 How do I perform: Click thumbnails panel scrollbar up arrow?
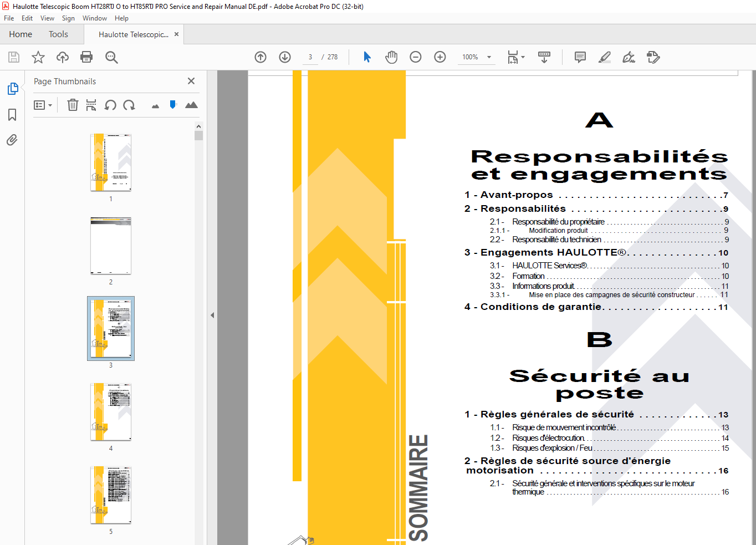point(199,126)
